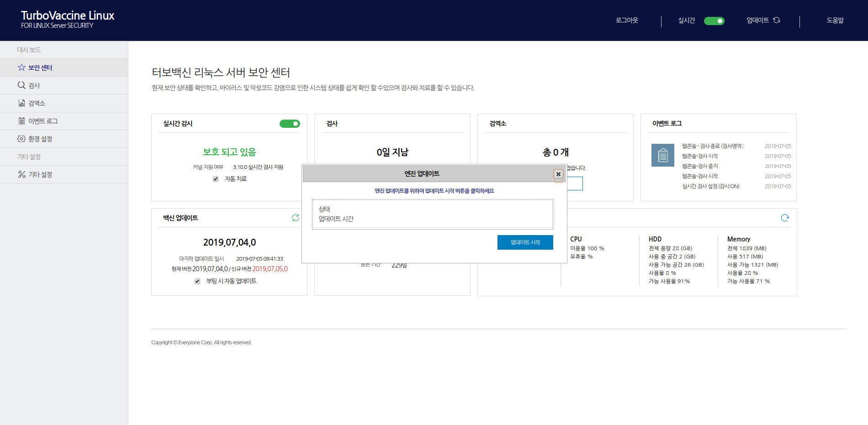Click the star icon next to 보안 센터

(x=21, y=68)
